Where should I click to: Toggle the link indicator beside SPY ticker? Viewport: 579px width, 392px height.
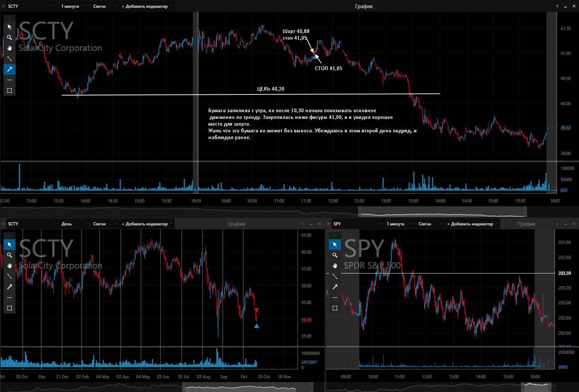(x=329, y=224)
